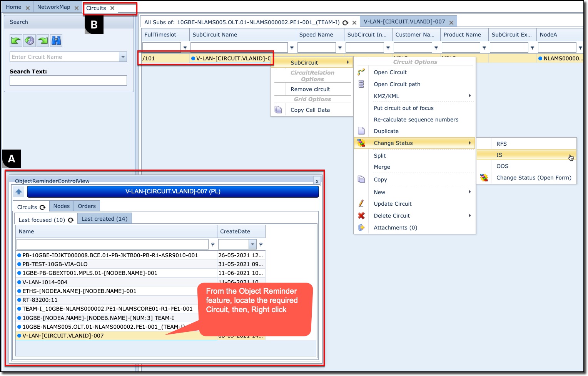This screenshot has width=588, height=376.
Task: Select Open Circuit path menu entry
Action: coord(397,84)
